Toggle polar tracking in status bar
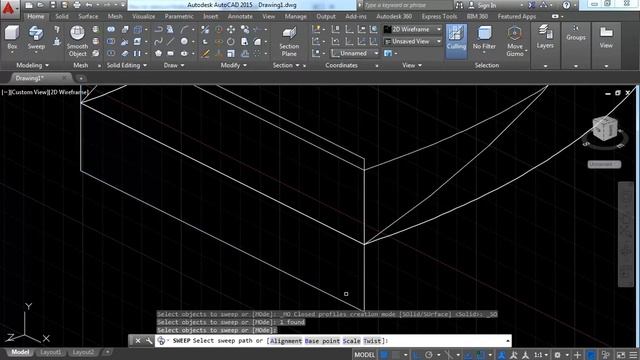This screenshot has height=360, width=640. (429, 355)
